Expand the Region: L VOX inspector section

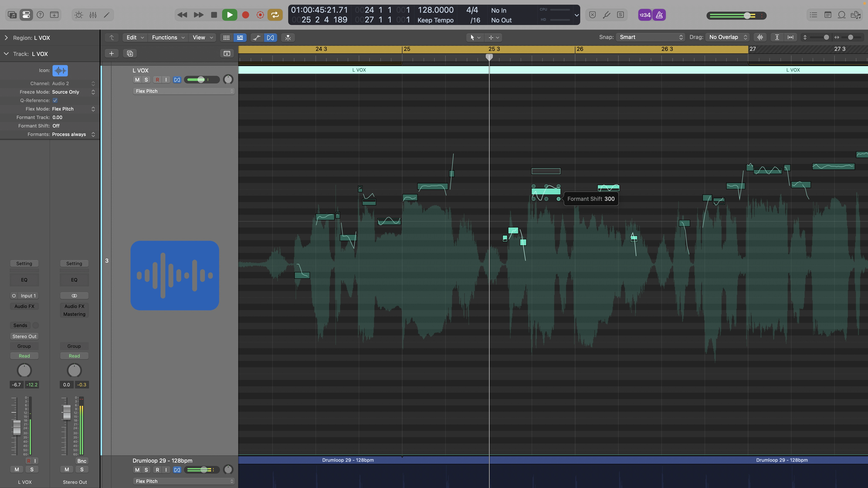tap(6, 38)
